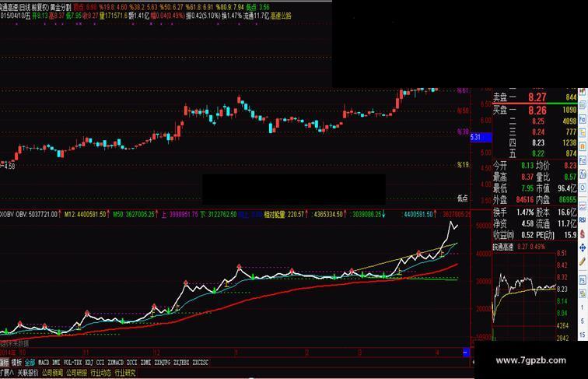Click the OBV value 5037721.00
The width and height of the screenshot is (588, 379).
(44, 214)
